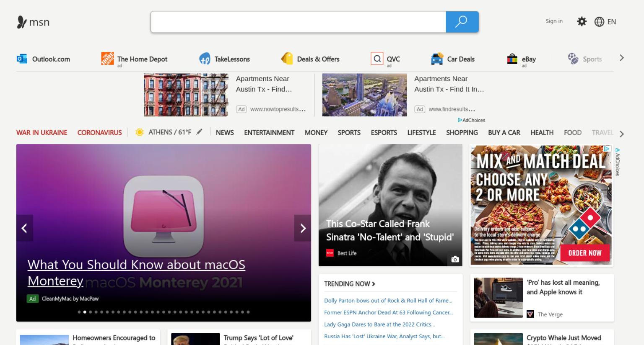This screenshot has height=345, width=644.
Task: Click the Deals & Offers tag icon
Action: [x=287, y=59]
